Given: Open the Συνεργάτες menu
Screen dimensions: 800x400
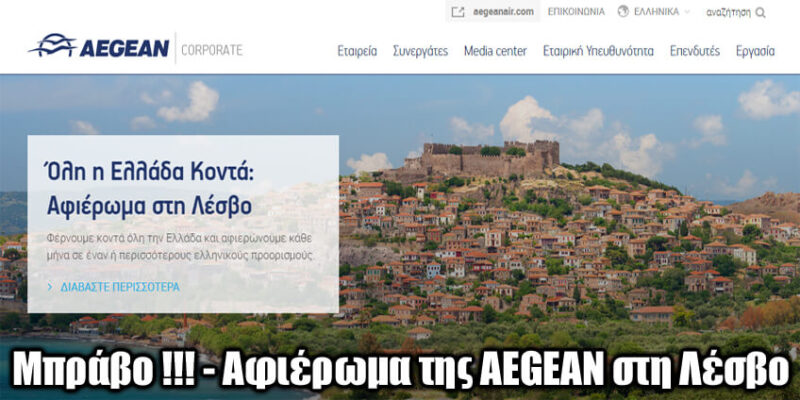Looking at the screenshot, I should coord(420,51).
